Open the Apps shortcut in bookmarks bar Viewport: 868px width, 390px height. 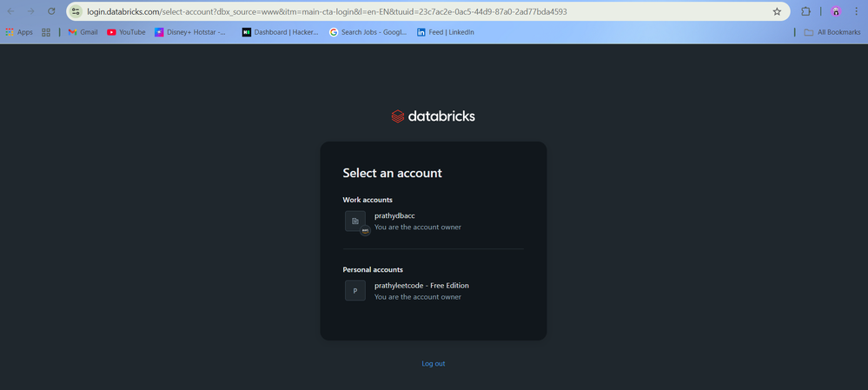point(19,32)
